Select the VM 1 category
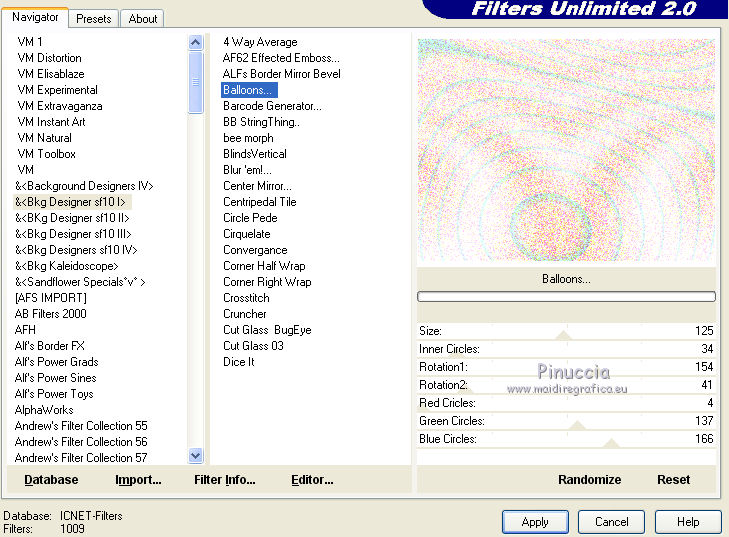The height and width of the screenshot is (537, 729). pyautogui.click(x=30, y=42)
